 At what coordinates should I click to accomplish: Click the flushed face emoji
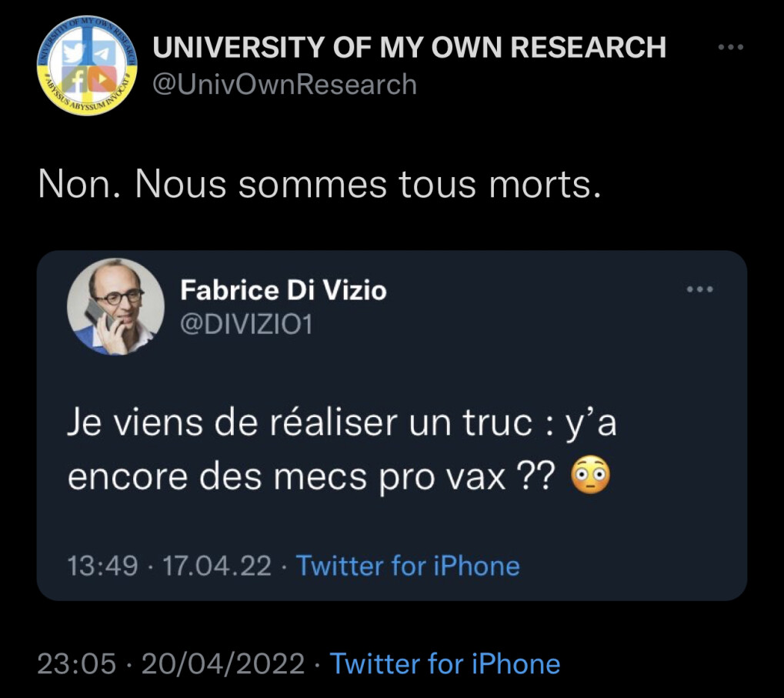591,477
